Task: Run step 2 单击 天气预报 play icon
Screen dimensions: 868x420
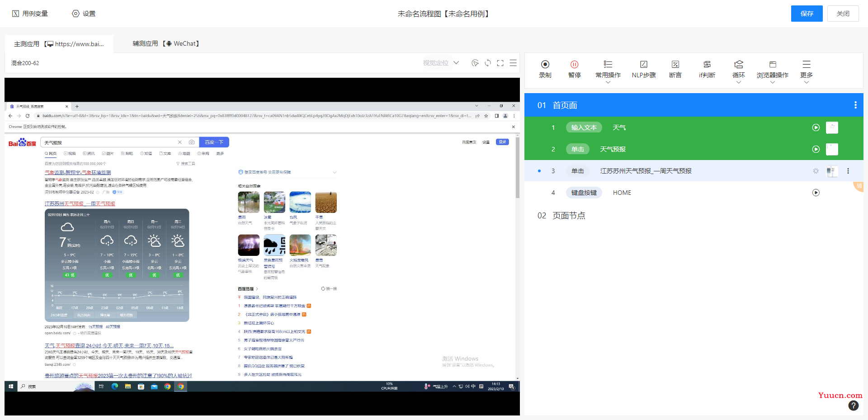Action: point(816,149)
